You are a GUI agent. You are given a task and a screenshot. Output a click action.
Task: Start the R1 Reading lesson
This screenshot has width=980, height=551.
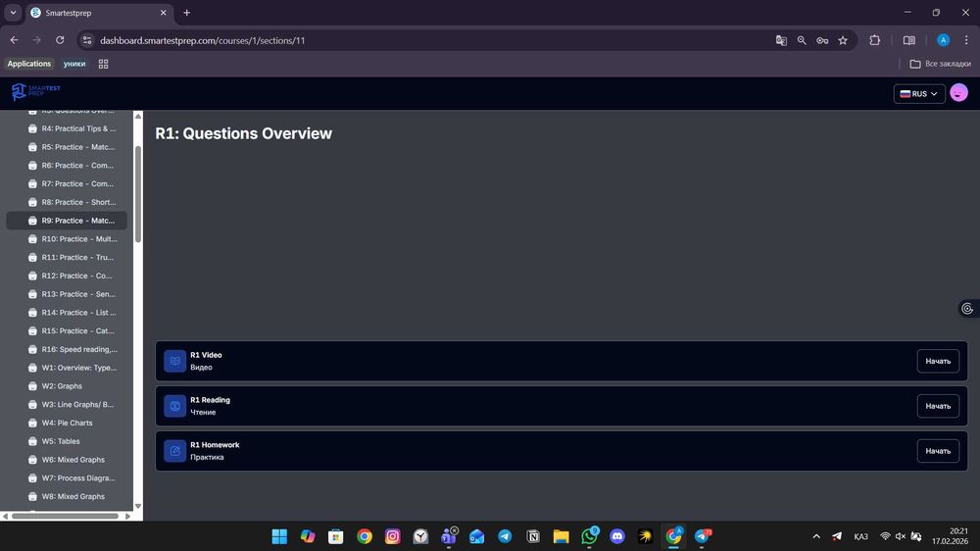[938, 406]
